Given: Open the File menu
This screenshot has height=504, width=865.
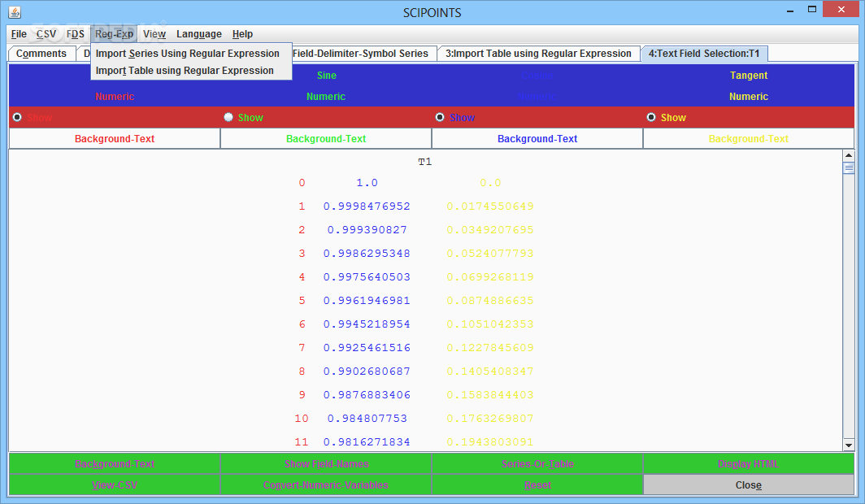Looking at the screenshot, I should [19, 34].
